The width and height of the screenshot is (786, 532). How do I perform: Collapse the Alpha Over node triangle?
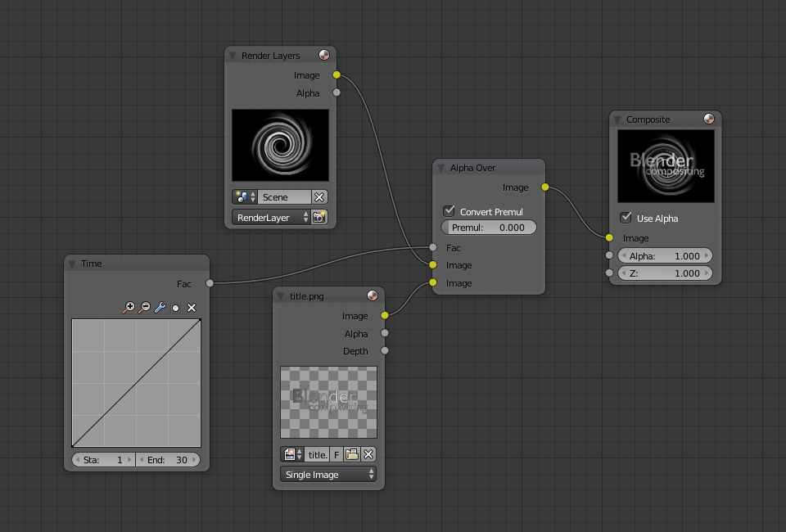coord(441,169)
